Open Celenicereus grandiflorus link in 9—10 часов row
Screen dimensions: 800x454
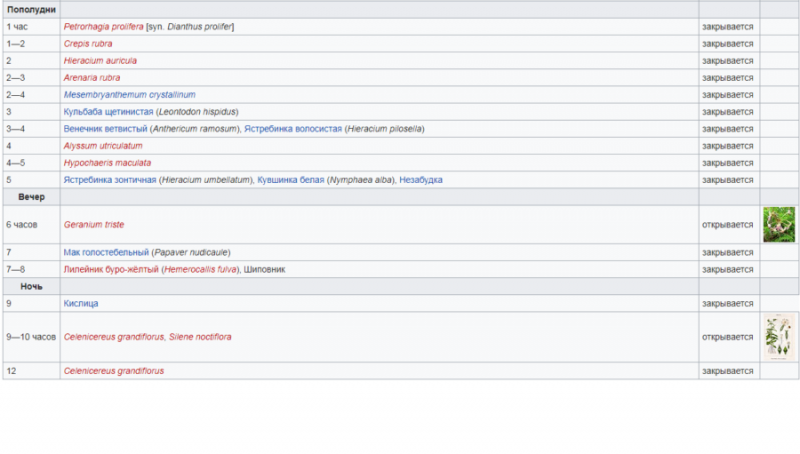click(114, 337)
